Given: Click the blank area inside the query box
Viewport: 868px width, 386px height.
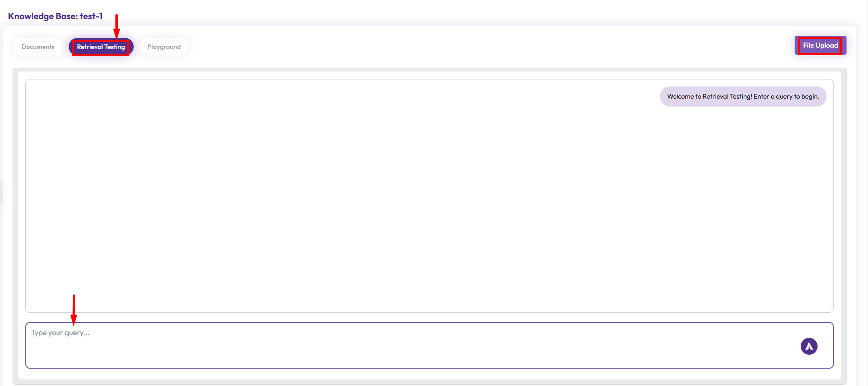Looking at the screenshot, I should click(x=420, y=353).
